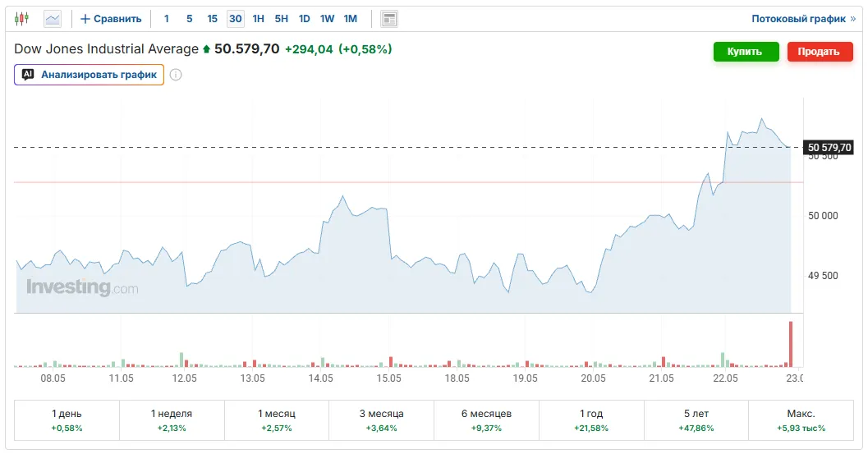
Task: Open the news overlay icon in toolbar
Action: coord(389,19)
